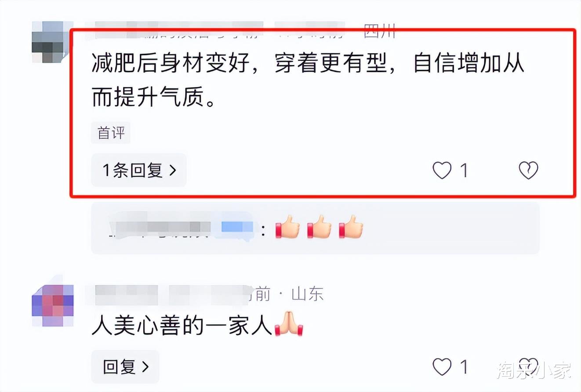Click the 四川 location label
Viewport: 581px width, 392px height.
coord(380,31)
